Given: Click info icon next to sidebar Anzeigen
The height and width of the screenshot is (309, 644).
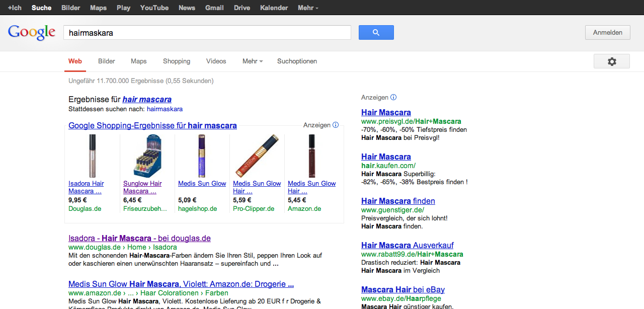Looking at the screenshot, I should click(393, 97).
